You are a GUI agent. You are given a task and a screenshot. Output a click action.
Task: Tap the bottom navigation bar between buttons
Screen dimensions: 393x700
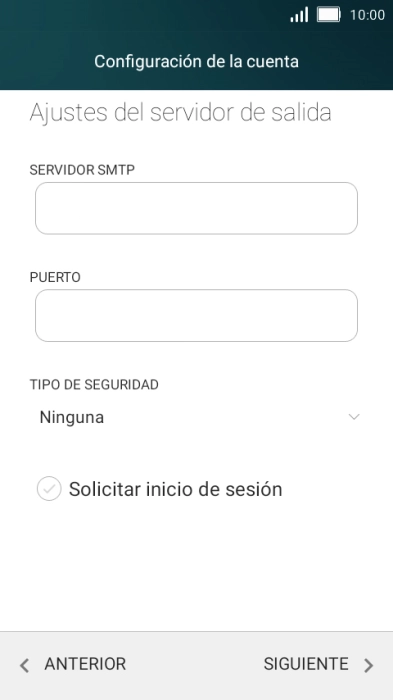coord(195,665)
